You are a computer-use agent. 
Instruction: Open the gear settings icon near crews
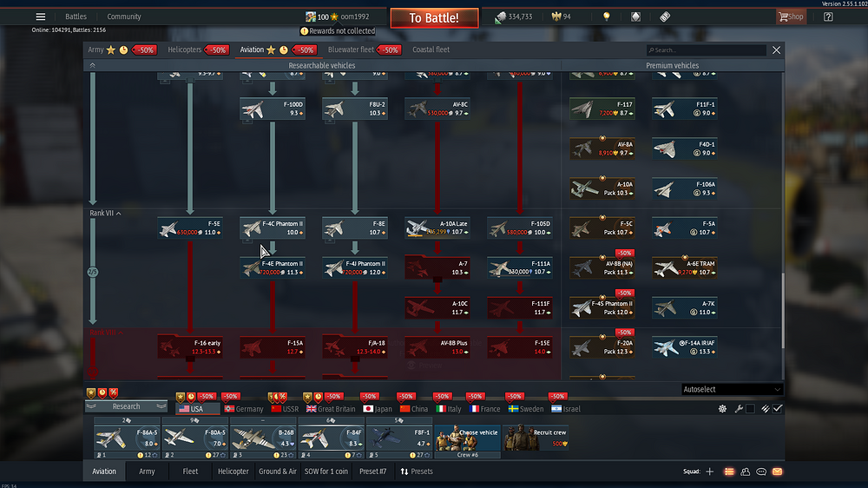pyautogui.click(x=722, y=409)
